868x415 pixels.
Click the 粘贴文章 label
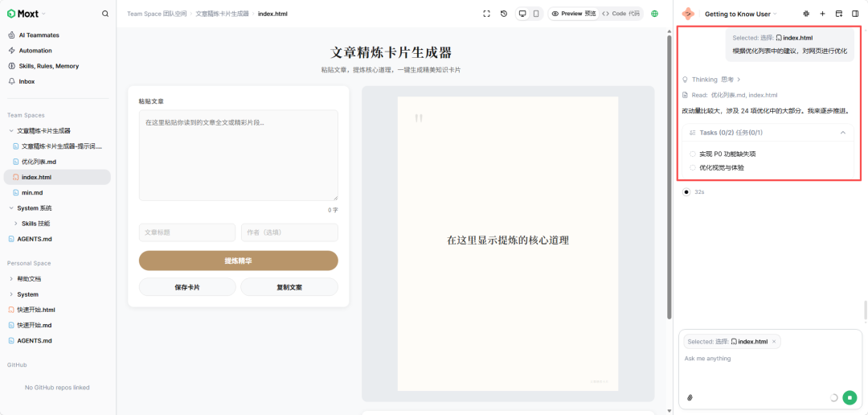click(x=151, y=101)
